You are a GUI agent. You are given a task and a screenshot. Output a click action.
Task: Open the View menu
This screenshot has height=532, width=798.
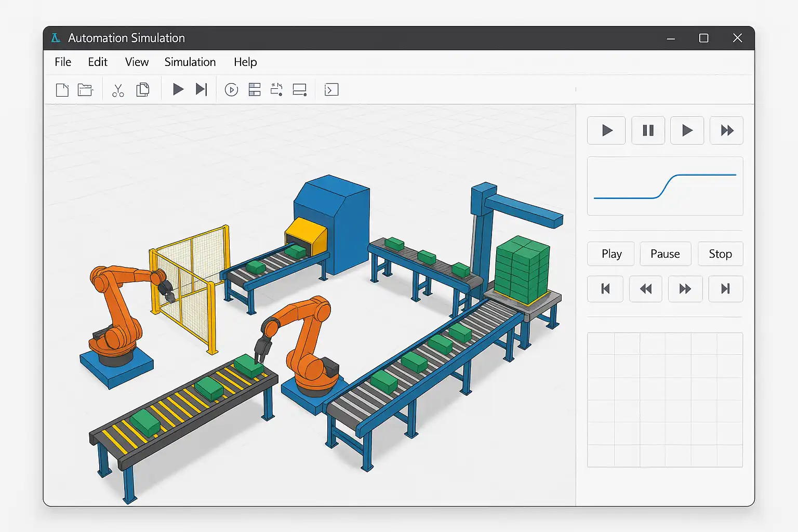tap(137, 62)
